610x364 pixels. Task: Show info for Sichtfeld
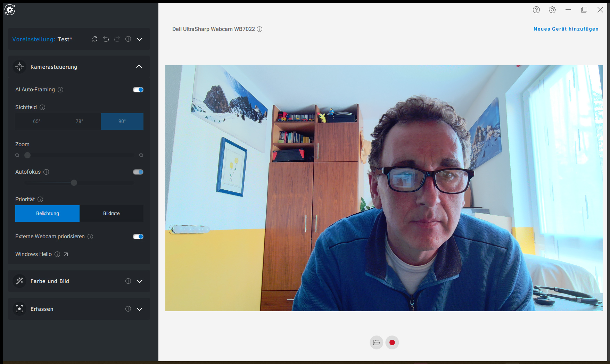pos(42,107)
